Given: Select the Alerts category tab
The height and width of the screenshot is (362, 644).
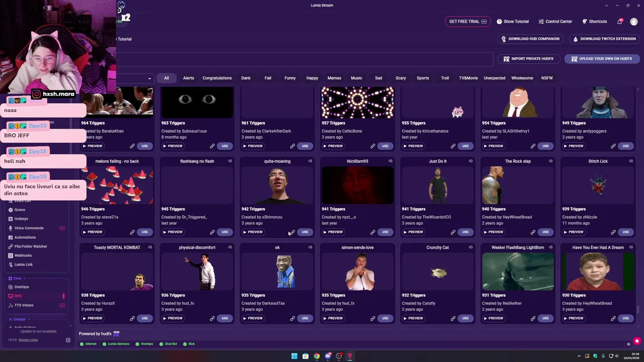Looking at the screenshot, I should [189, 78].
